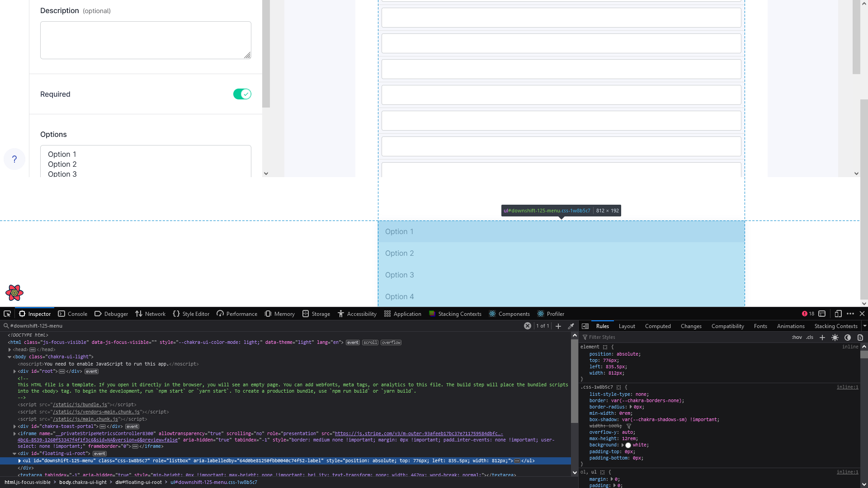Screen dimensions: 868x488
Task: Click the inline:1 stylesheet link
Action: click(x=848, y=387)
